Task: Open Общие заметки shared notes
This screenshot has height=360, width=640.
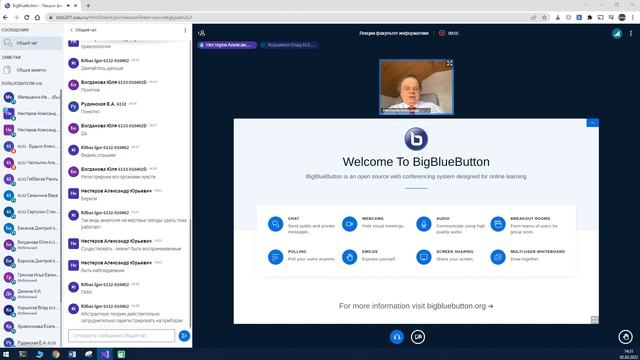Action: coord(31,70)
